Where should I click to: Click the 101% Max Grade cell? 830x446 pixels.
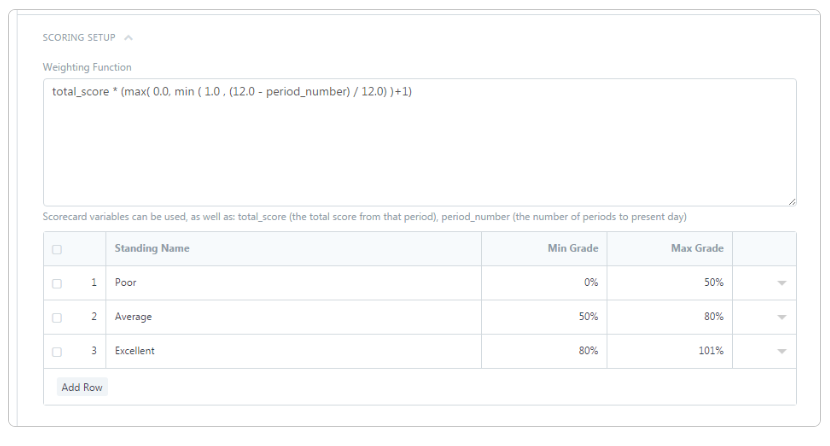point(670,351)
